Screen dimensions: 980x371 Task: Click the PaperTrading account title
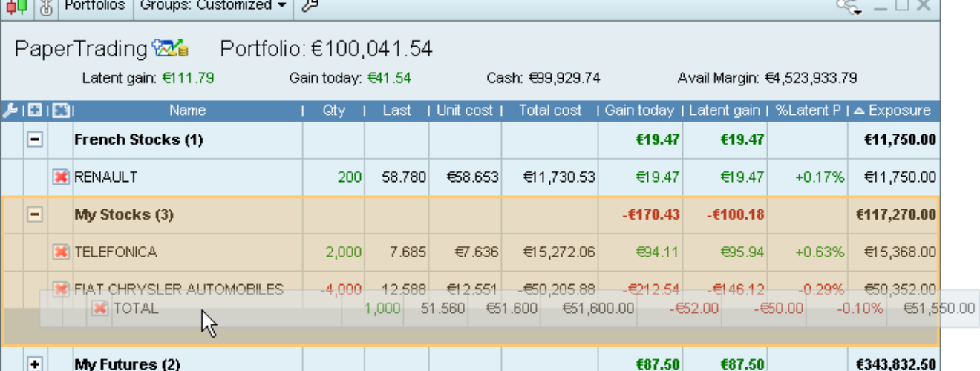pyautogui.click(x=81, y=49)
